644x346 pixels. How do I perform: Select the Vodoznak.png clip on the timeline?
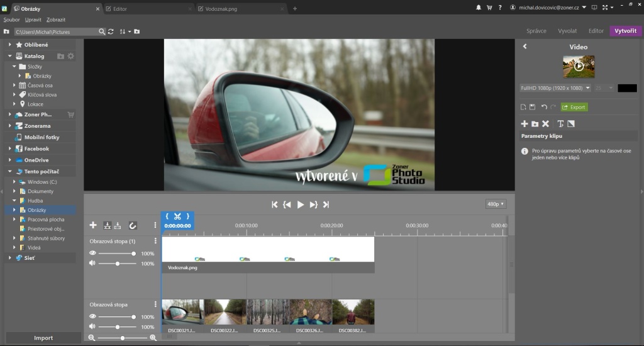tap(268, 255)
